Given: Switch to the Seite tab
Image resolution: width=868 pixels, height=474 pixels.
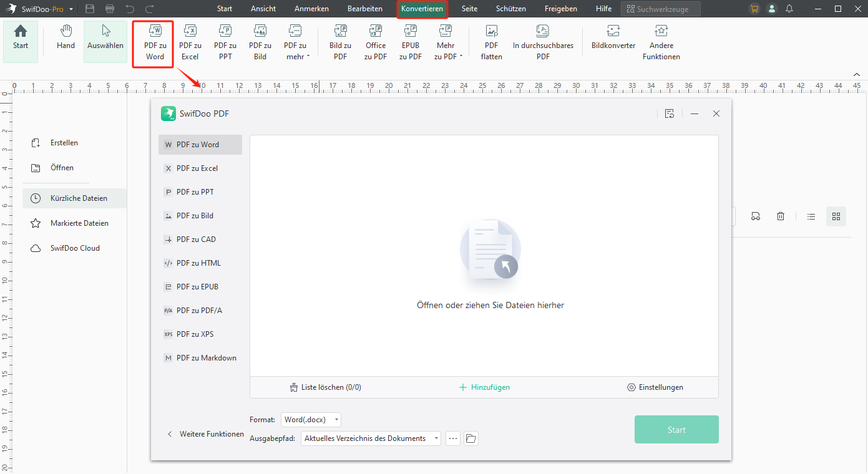Looking at the screenshot, I should [469, 9].
